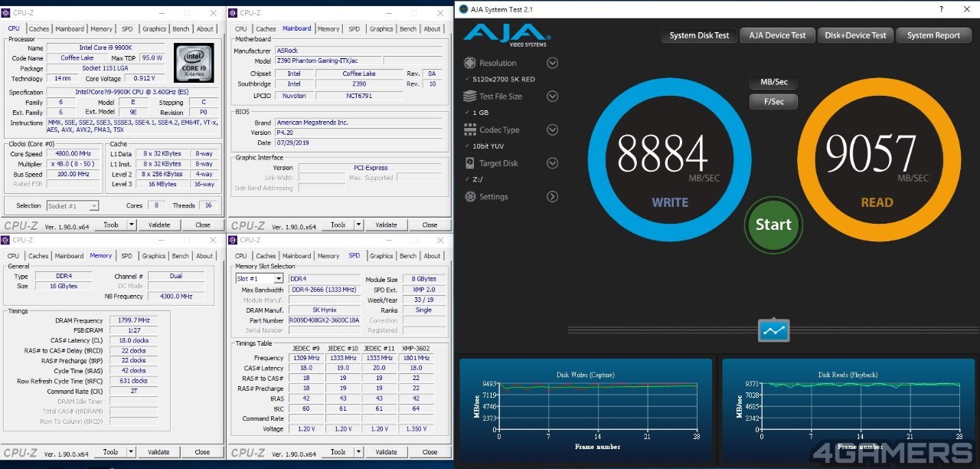The height and width of the screenshot is (469, 980).
Task: Select the System Disk Test mode
Action: click(699, 35)
